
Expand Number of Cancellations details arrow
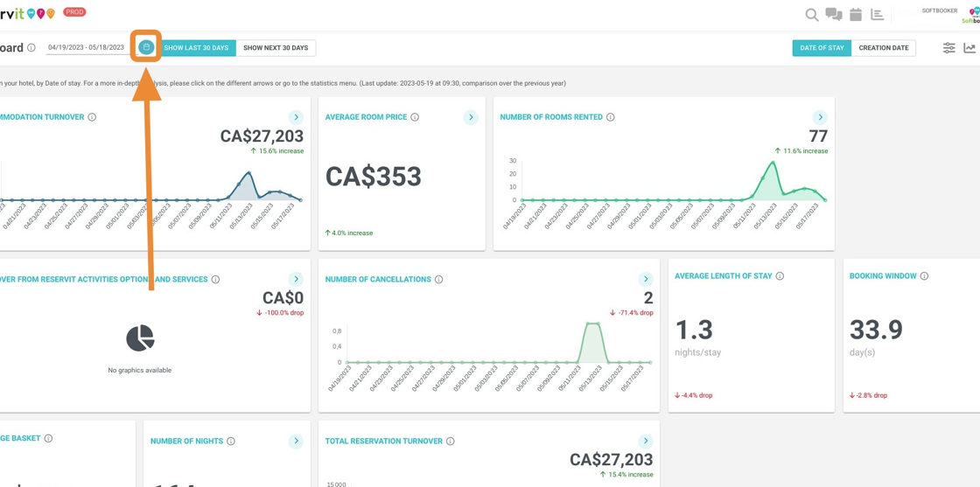pos(646,280)
